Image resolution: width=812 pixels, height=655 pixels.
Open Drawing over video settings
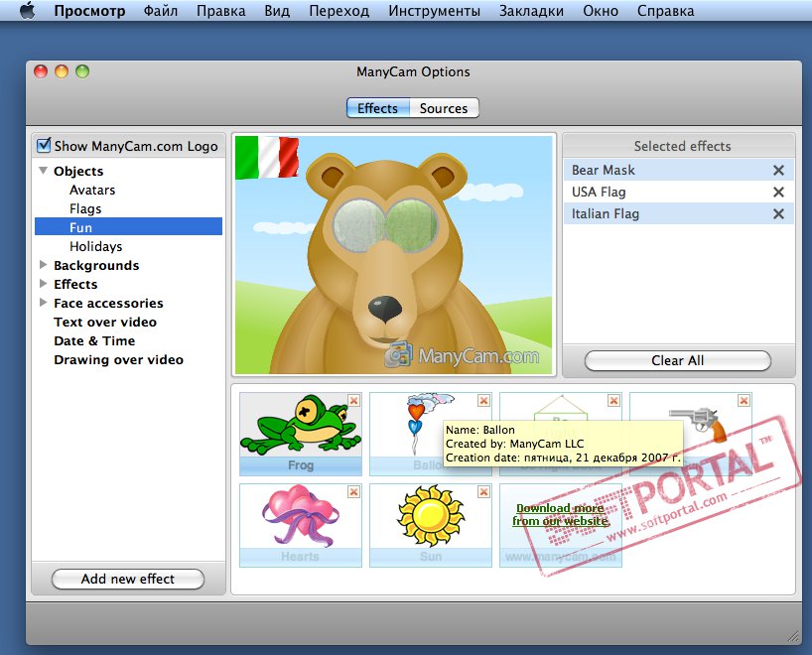(118, 360)
